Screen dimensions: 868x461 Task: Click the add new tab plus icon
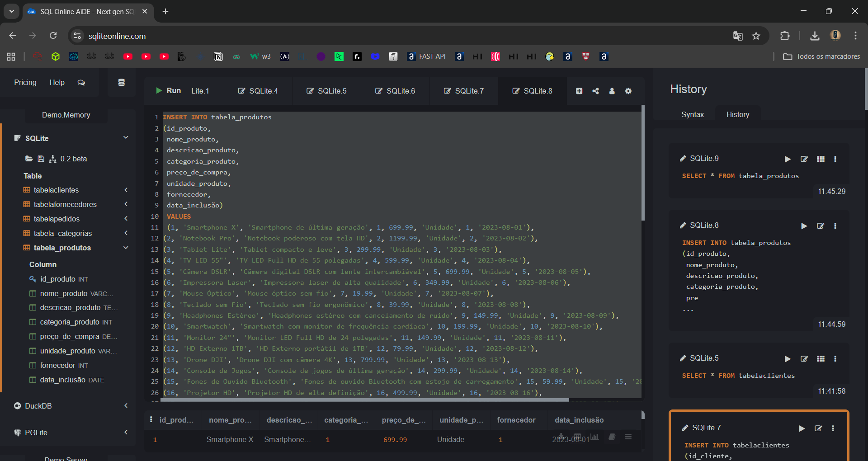click(x=579, y=91)
